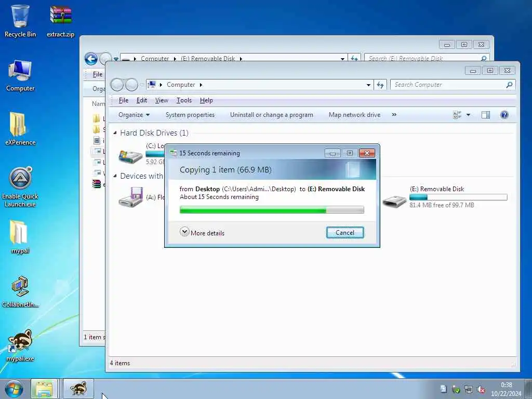Click search magnifier in Computer window
This screenshot has width=532, height=399.
509,85
